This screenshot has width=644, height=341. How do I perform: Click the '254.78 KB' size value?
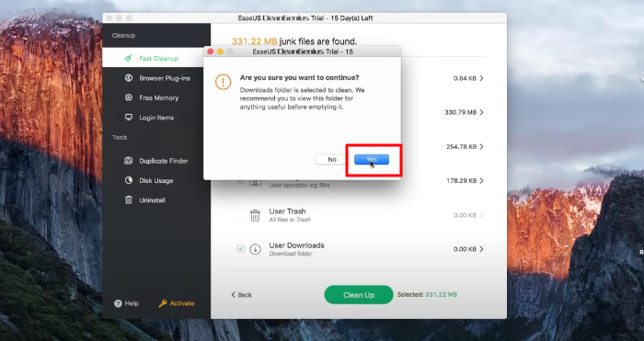(x=462, y=146)
